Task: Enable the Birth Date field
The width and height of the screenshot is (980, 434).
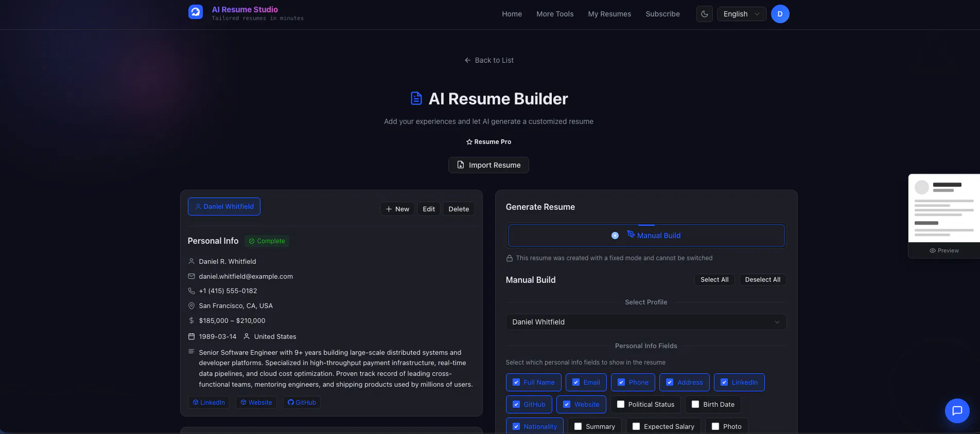Action: coord(713,405)
